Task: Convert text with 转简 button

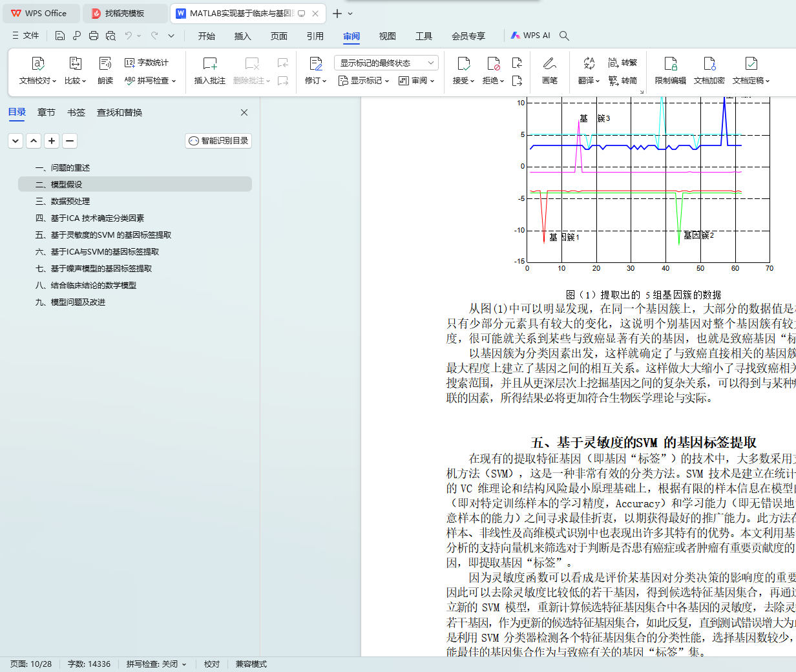Action: coord(623,81)
